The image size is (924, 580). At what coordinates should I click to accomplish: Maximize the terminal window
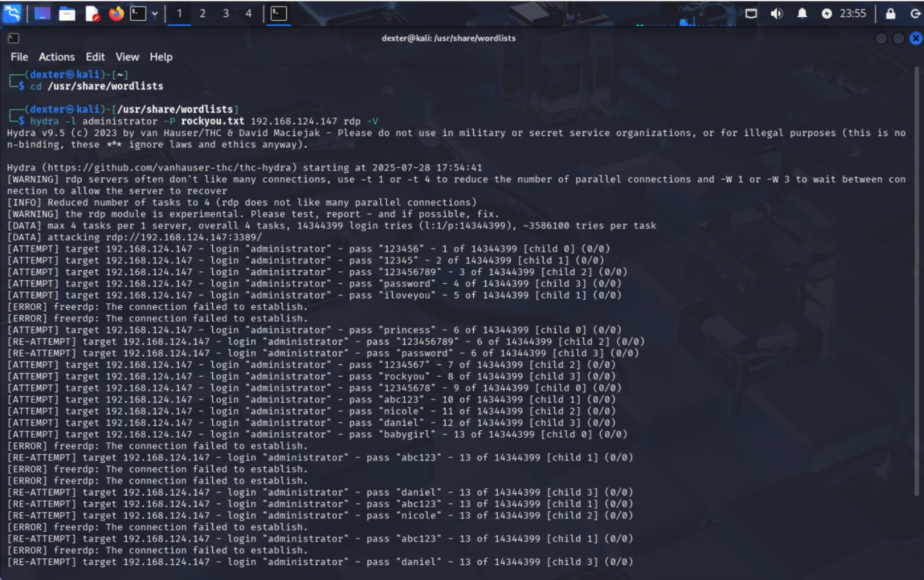(898, 38)
